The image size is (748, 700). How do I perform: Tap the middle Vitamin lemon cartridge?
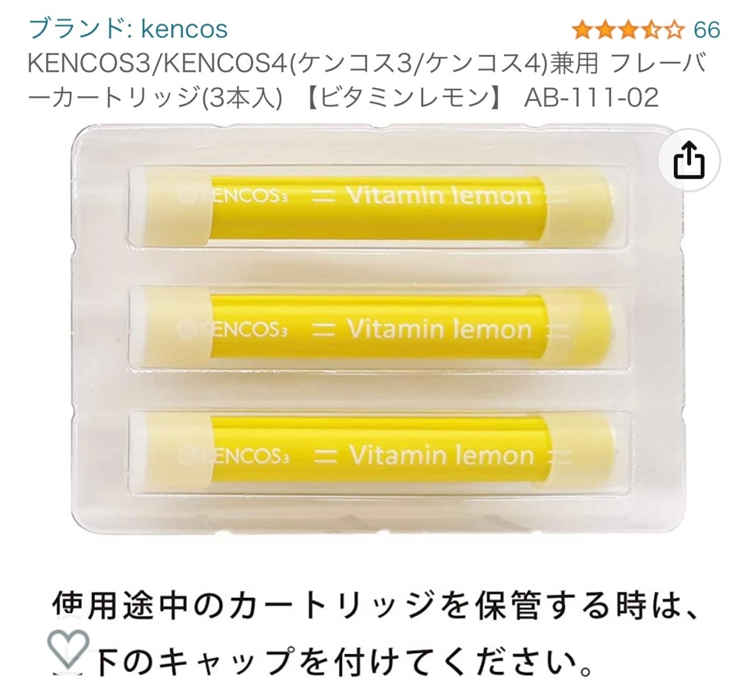[x=374, y=330]
